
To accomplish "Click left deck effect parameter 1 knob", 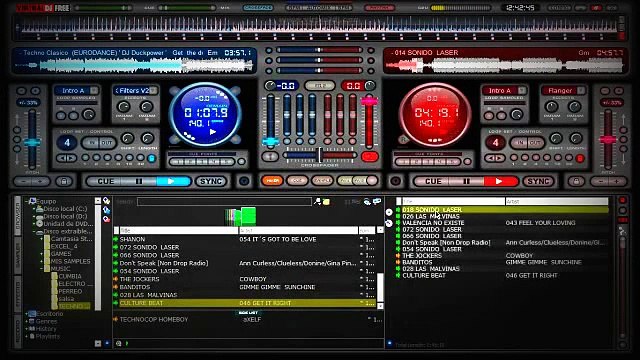I will 124,107.
